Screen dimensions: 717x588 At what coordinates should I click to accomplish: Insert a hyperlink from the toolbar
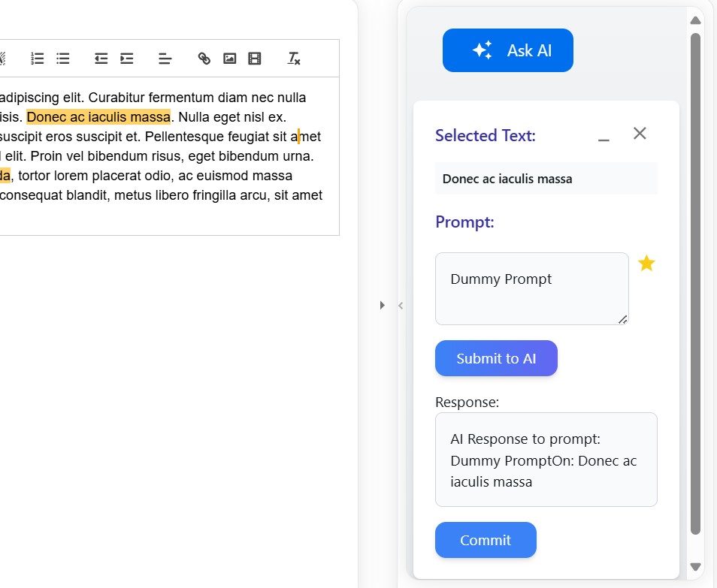pyautogui.click(x=204, y=59)
